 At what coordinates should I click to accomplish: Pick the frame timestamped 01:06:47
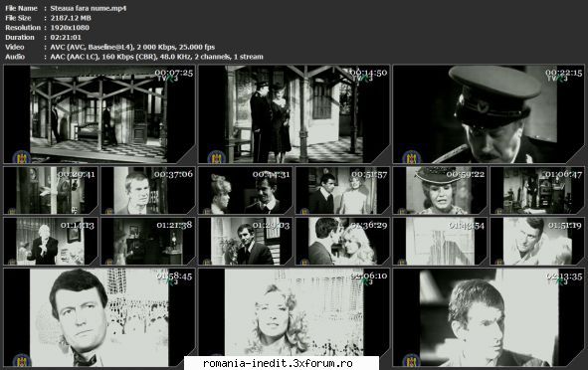(x=537, y=190)
